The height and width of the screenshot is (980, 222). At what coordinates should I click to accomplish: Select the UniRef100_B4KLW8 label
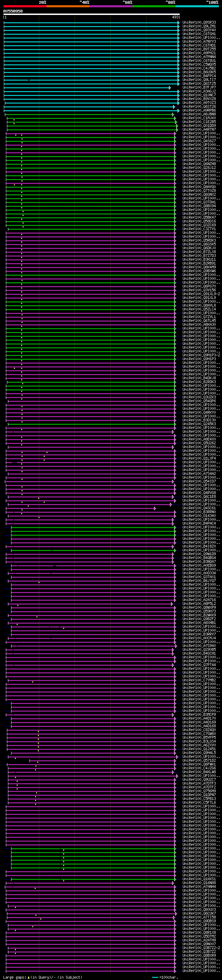[199, 772]
